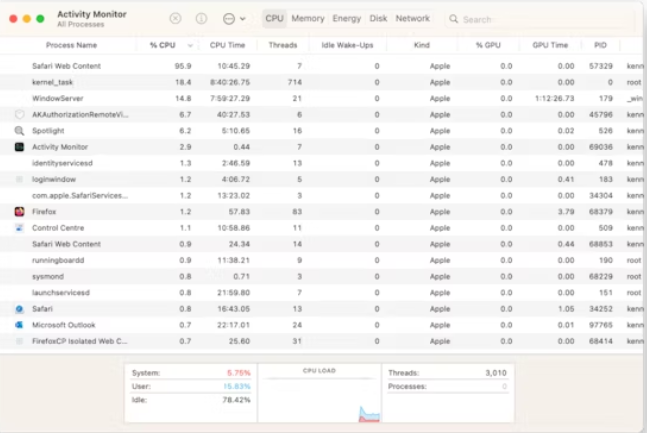Image resolution: width=647 pixels, height=433 pixels.
Task: Open the ellipsis action menu in toolbar
Action: [x=233, y=18]
